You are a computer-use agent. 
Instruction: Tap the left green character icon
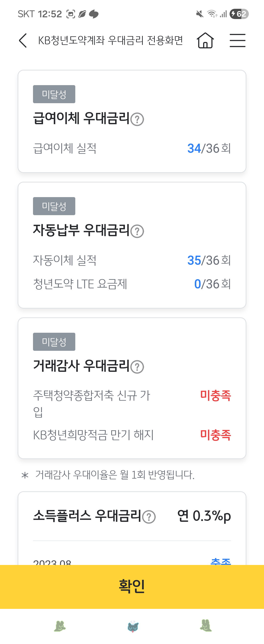click(x=60, y=626)
